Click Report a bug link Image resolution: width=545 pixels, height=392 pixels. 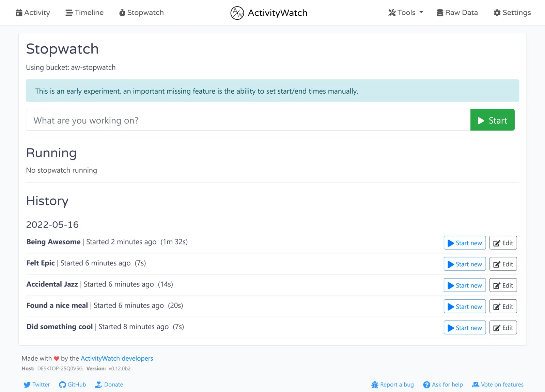click(x=392, y=385)
